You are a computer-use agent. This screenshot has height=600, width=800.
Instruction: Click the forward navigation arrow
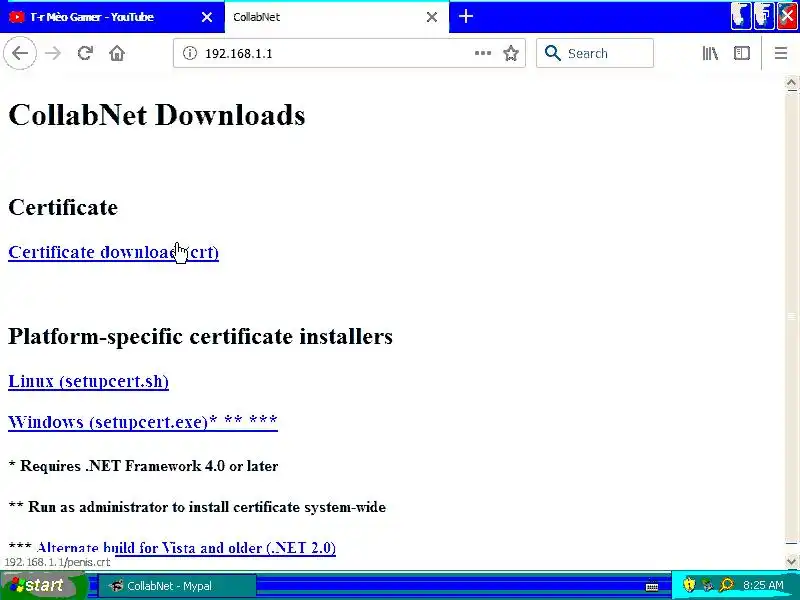point(53,53)
